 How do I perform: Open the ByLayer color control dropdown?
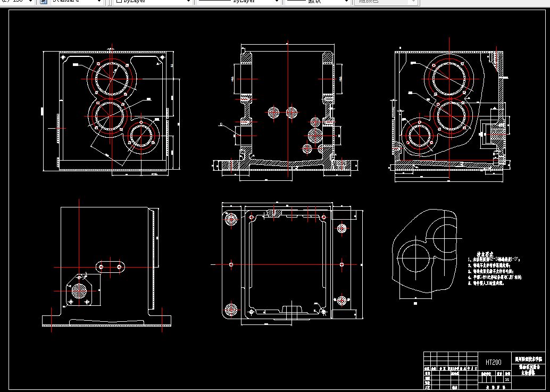[153, 2]
